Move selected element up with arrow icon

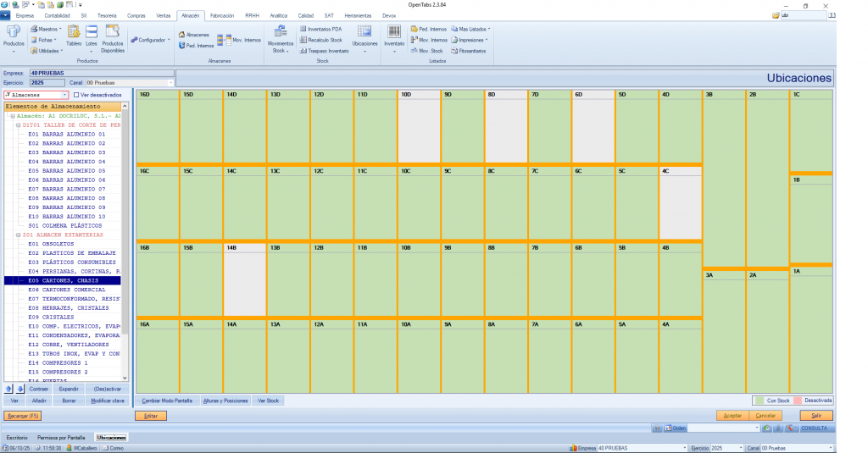pyautogui.click(x=9, y=389)
